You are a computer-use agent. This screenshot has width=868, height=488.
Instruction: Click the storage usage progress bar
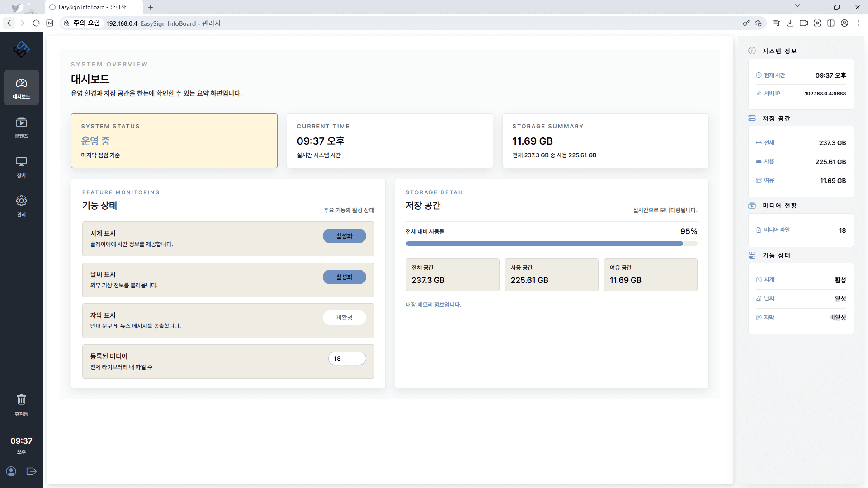[551, 244]
